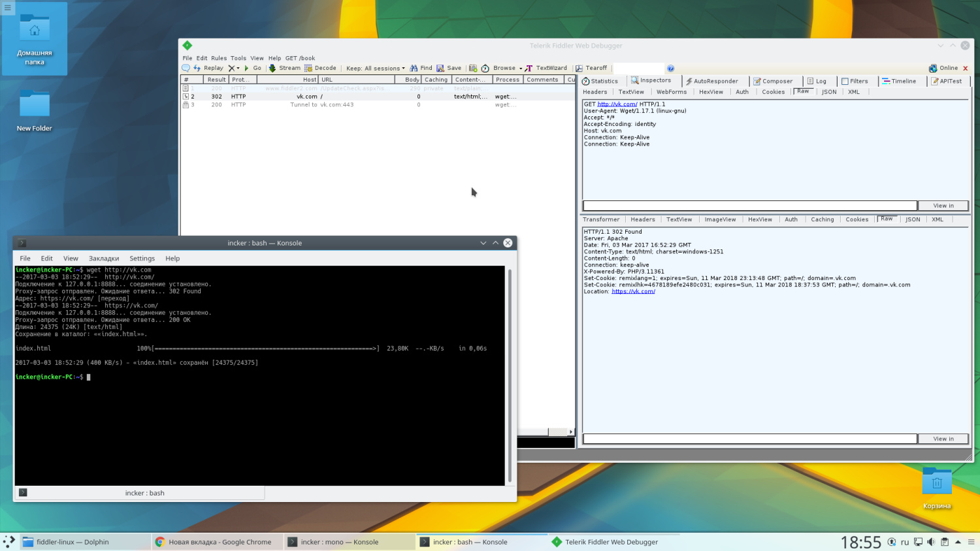
Task: Open the Корзина trash icon on desktop
Action: pos(937,487)
